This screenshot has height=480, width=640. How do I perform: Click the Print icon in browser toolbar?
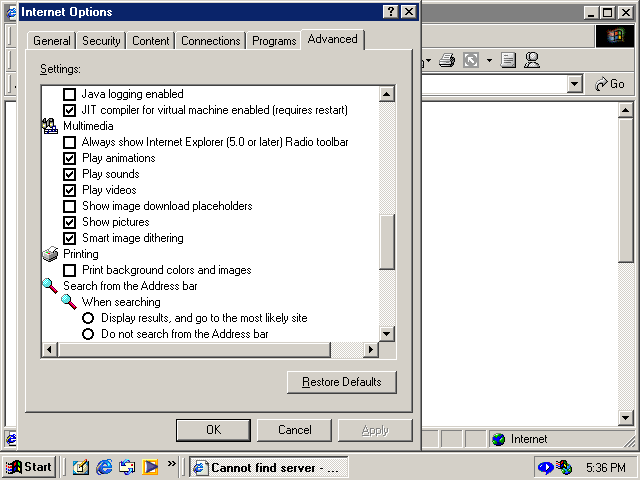(x=447, y=61)
